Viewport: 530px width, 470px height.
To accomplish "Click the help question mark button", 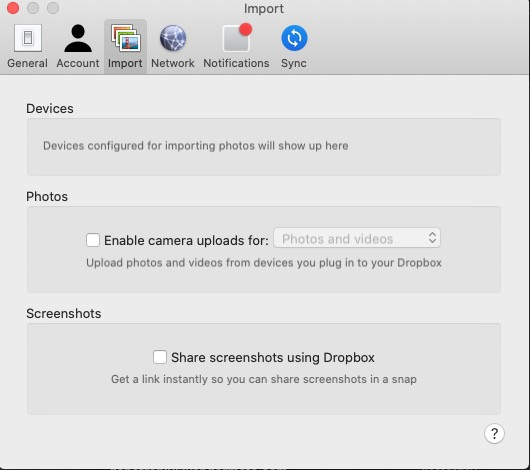I will click(494, 433).
